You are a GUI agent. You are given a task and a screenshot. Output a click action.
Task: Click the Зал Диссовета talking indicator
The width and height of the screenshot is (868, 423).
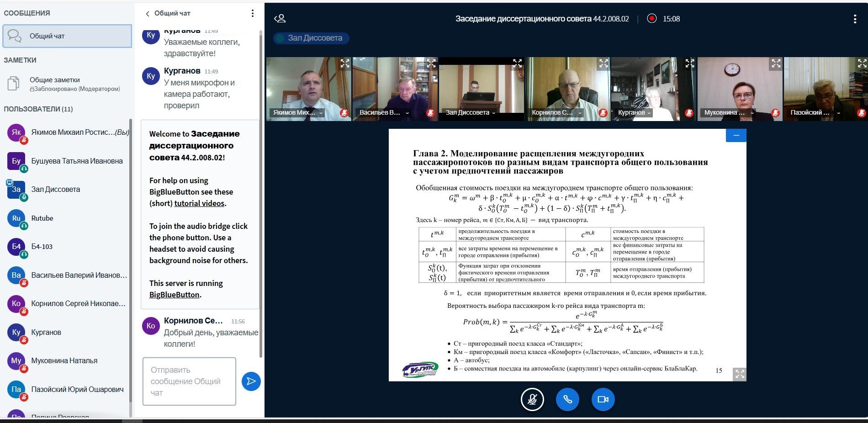[311, 38]
